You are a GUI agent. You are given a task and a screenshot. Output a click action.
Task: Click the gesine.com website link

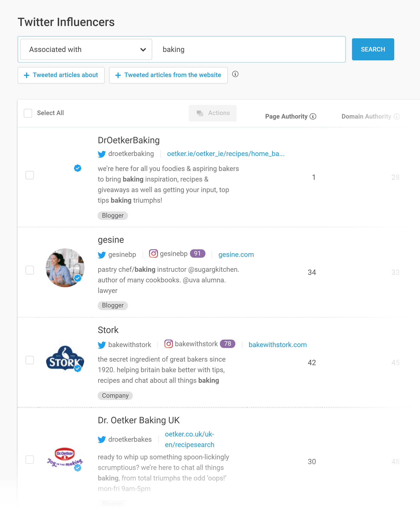click(236, 254)
